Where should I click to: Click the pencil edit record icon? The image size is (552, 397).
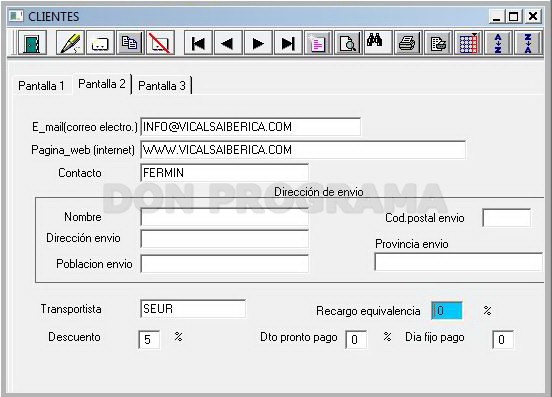70,43
